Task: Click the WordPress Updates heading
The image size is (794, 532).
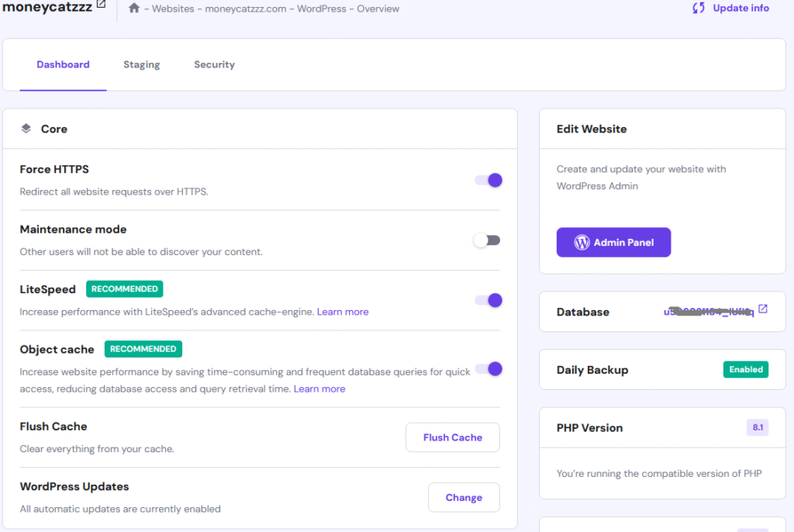Action: point(74,486)
